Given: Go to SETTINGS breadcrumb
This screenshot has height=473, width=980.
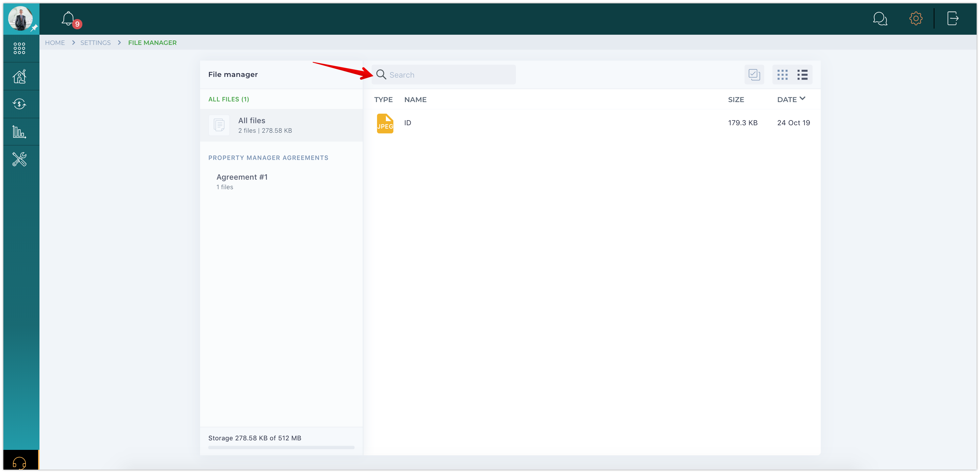Looking at the screenshot, I should pyautogui.click(x=96, y=43).
